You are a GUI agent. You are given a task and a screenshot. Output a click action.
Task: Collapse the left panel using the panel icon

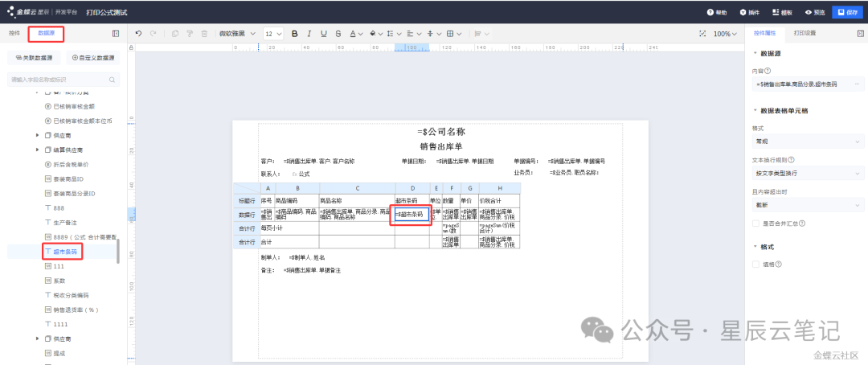pos(116,34)
